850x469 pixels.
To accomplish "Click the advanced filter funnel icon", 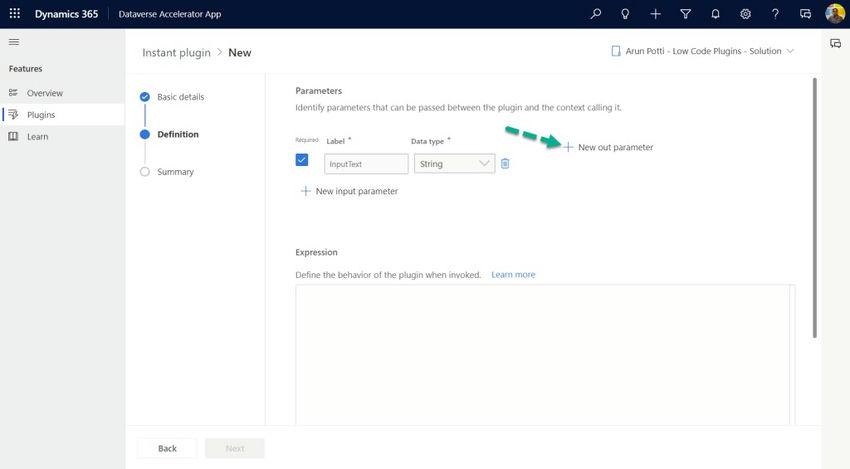I will pos(685,14).
